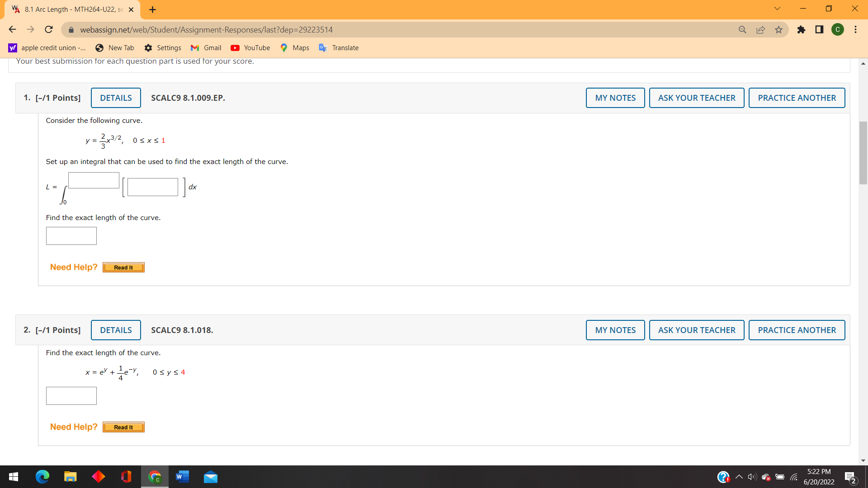Open YouTube from the bookmarks bar
Screen dimensions: 868x488
pyautogui.click(x=250, y=47)
